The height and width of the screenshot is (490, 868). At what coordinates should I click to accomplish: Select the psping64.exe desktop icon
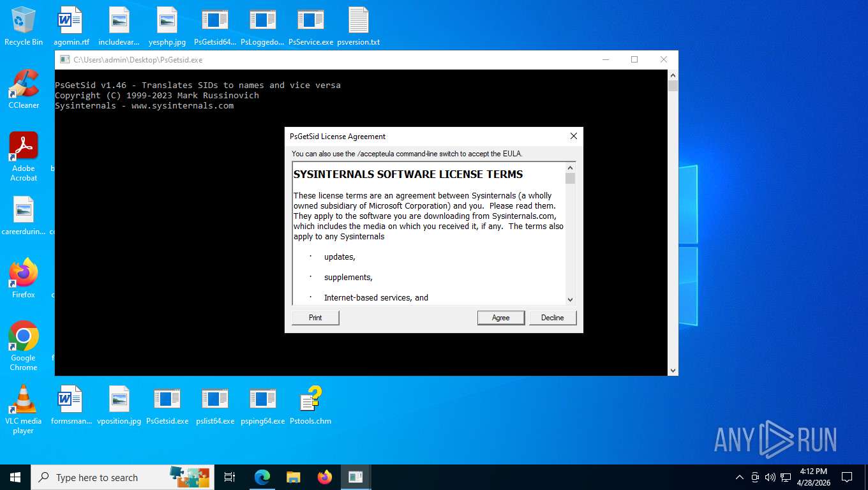point(262,405)
